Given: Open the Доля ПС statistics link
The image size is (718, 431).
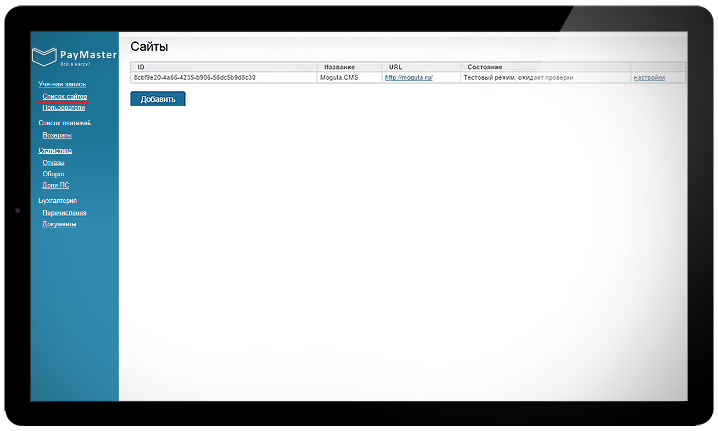Looking at the screenshot, I should 56,185.
